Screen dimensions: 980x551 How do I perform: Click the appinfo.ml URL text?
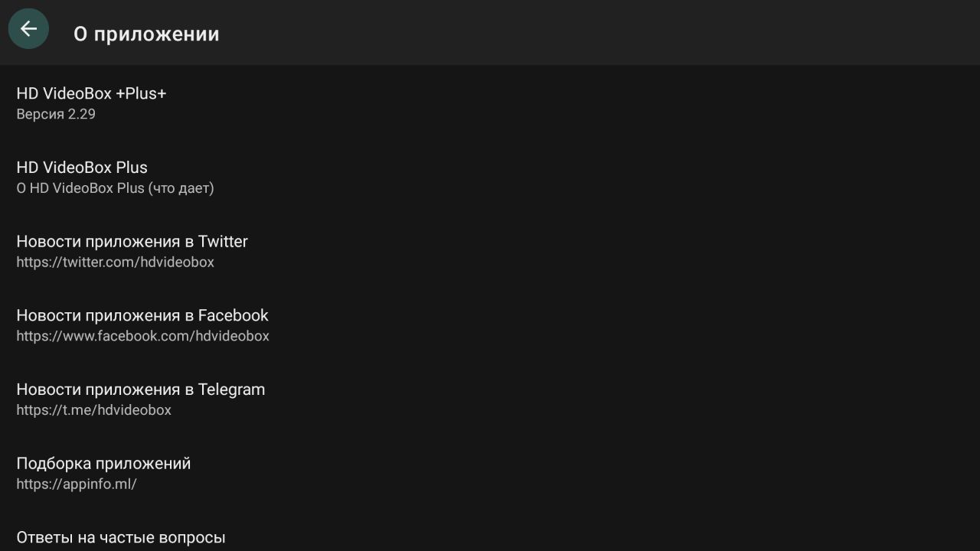click(x=77, y=484)
